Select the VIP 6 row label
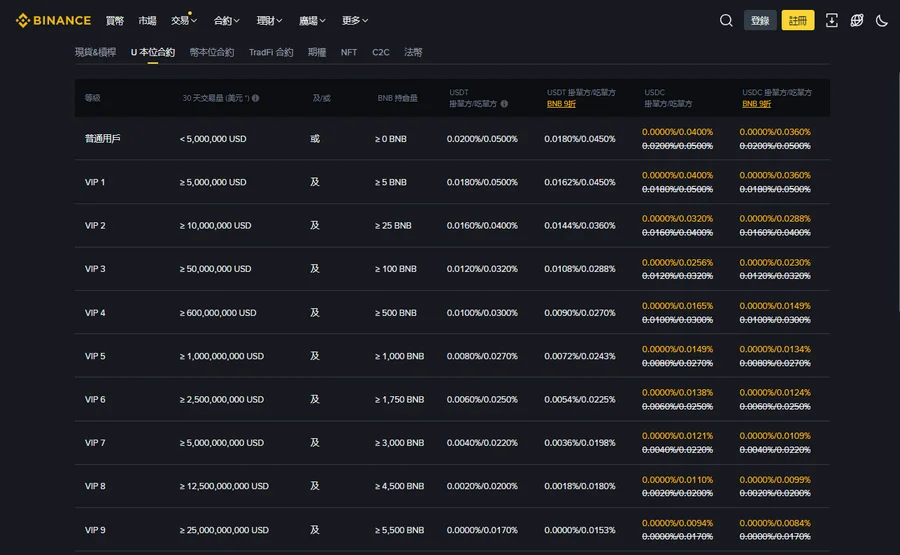The width and height of the screenshot is (900, 555). pyautogui.click(x=95, y=399)
